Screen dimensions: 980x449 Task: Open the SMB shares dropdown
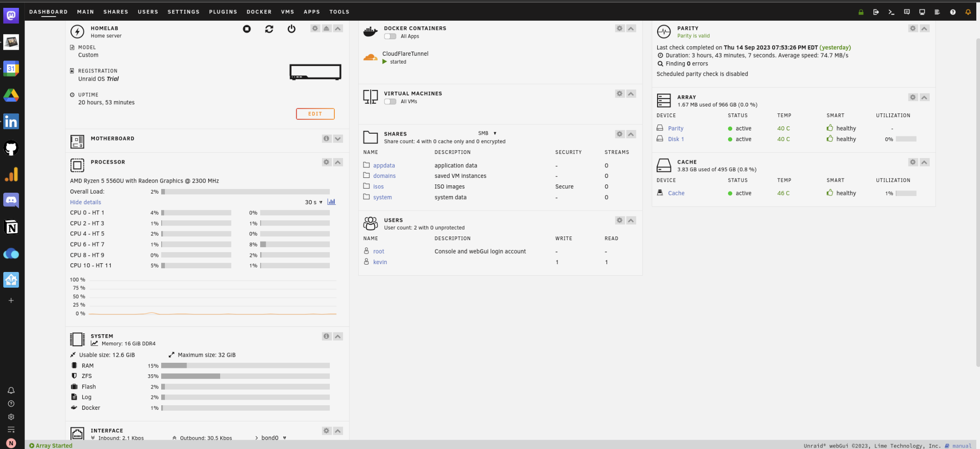point(487,133)
